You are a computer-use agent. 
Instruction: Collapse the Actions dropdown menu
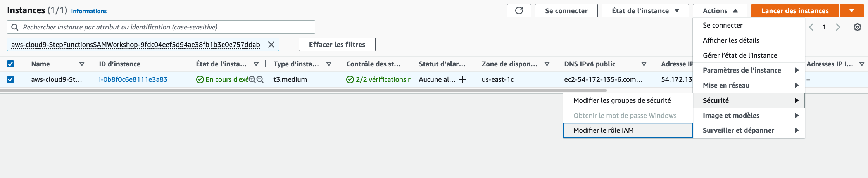(720, 11)
